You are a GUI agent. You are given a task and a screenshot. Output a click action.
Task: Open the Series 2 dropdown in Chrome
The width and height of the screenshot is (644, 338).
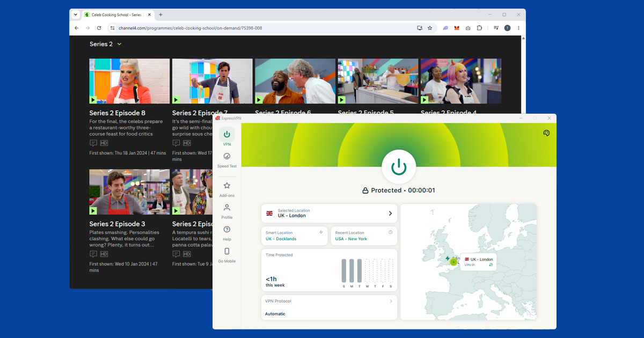(x=106, y=44)
